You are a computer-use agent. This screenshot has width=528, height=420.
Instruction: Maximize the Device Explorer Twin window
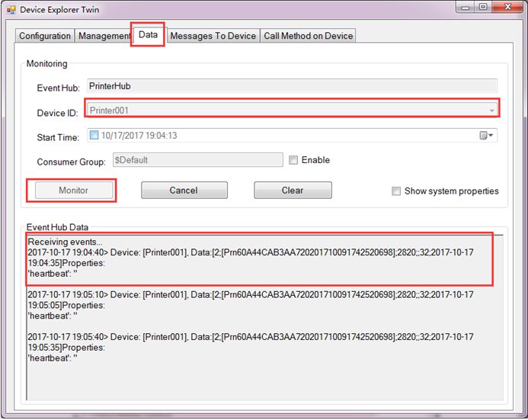482,8
